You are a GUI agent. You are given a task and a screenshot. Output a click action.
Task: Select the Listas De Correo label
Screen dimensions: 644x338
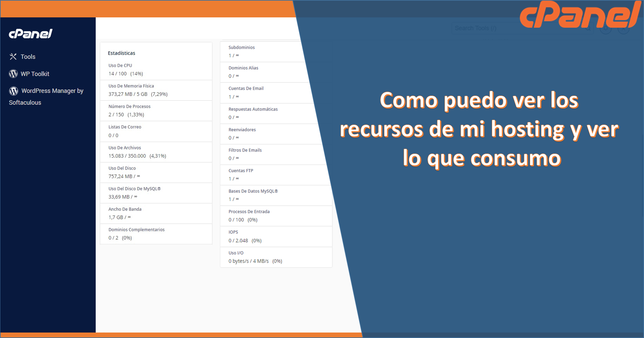tap(125, 127)
